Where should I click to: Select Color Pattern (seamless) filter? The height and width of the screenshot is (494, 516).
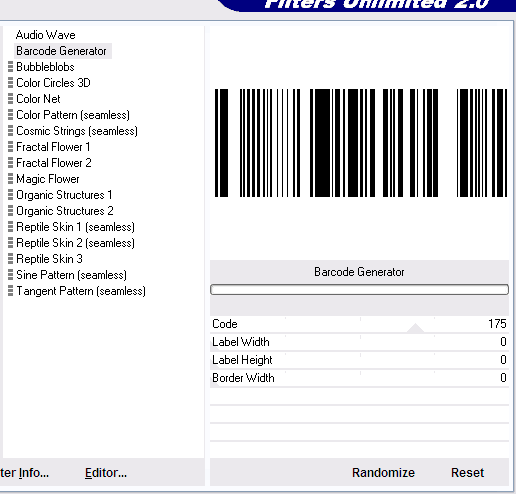(73, 115)
